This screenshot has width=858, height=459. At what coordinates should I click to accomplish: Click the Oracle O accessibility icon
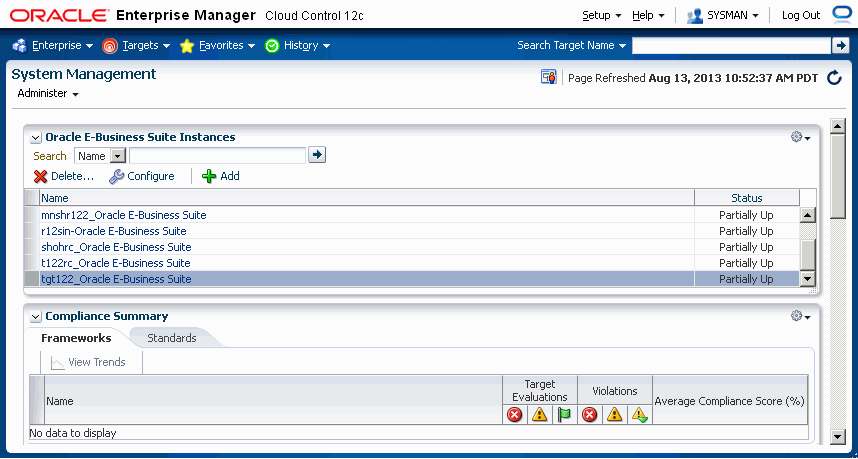(x=841, y=15)
